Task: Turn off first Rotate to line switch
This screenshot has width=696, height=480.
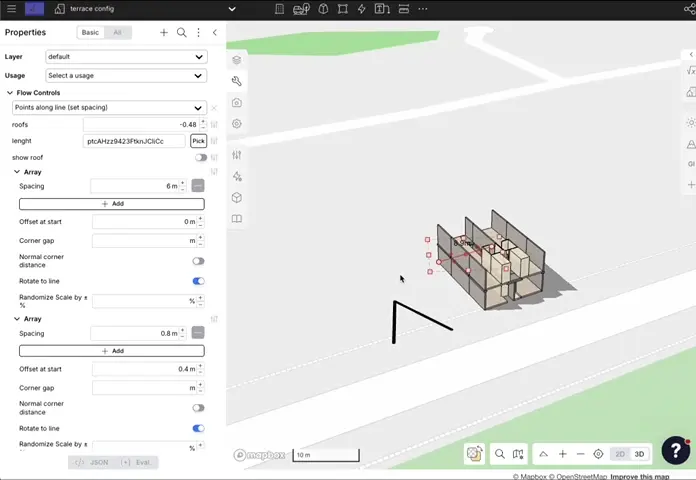Action: (198, 281)
